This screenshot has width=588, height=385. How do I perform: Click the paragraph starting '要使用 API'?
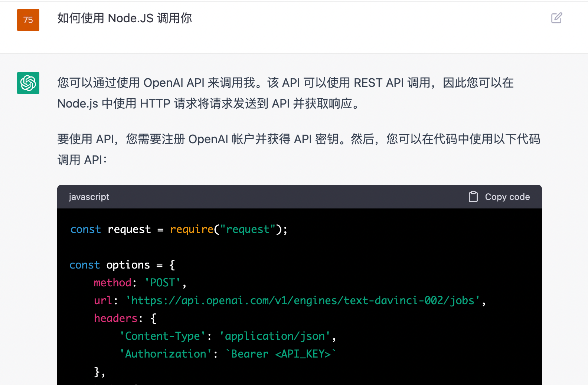tap(299, 149)
